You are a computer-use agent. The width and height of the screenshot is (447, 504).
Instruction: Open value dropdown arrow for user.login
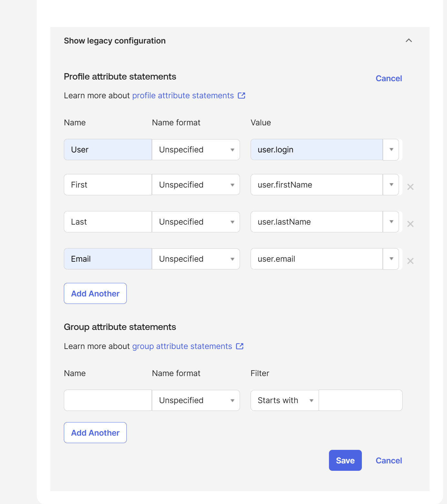(x=391, y=150)
